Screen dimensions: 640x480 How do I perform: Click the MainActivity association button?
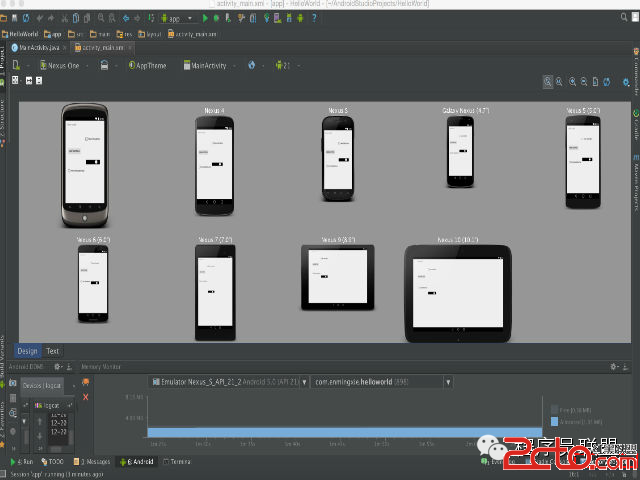207,66
